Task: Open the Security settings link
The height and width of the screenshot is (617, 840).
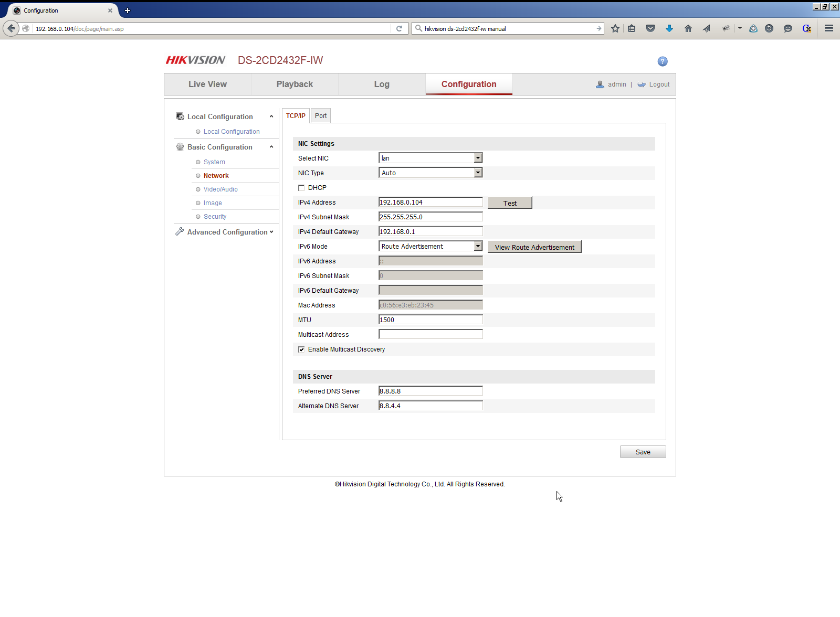Action: click(215, 217)
